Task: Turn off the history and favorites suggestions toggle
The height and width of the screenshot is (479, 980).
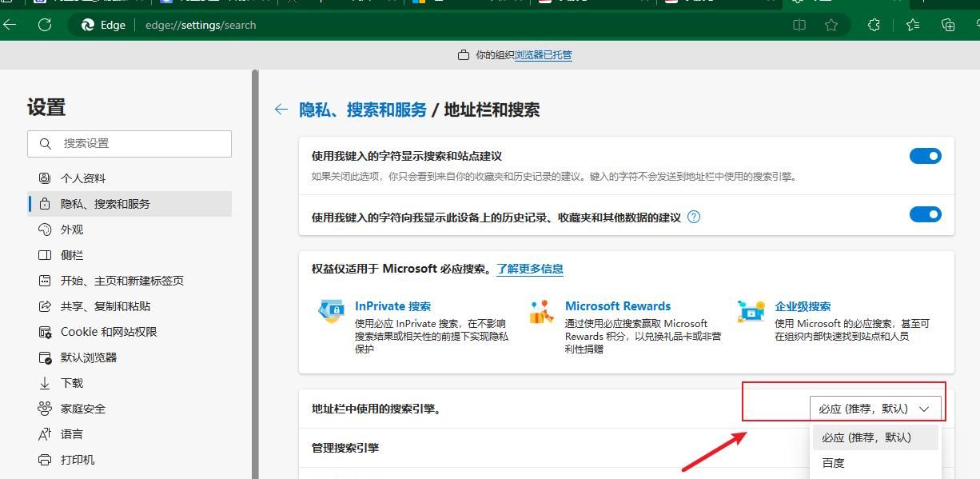Action: [x=925, y=214]
